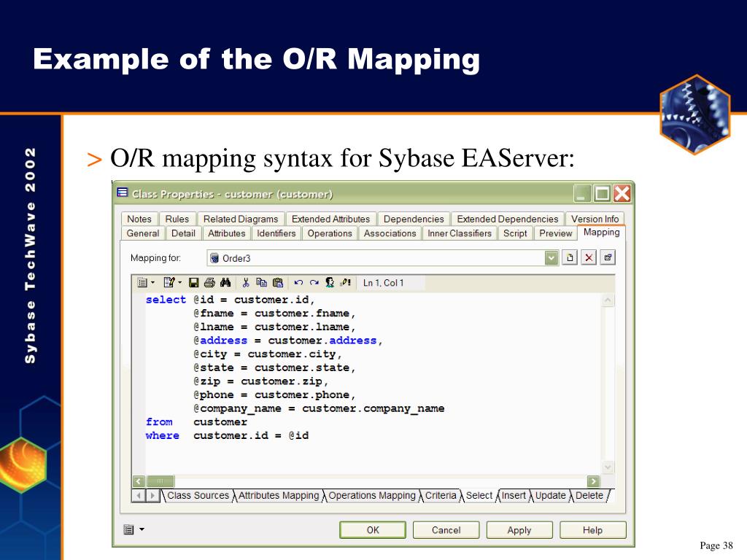Click the word 'select' in the script
The height and width of the screenshot is (560, 747).
point(166,300)
